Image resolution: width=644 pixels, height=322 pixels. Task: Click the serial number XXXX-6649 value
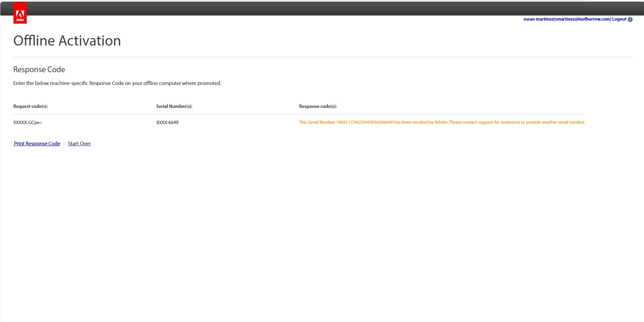[x=167, y=123]
